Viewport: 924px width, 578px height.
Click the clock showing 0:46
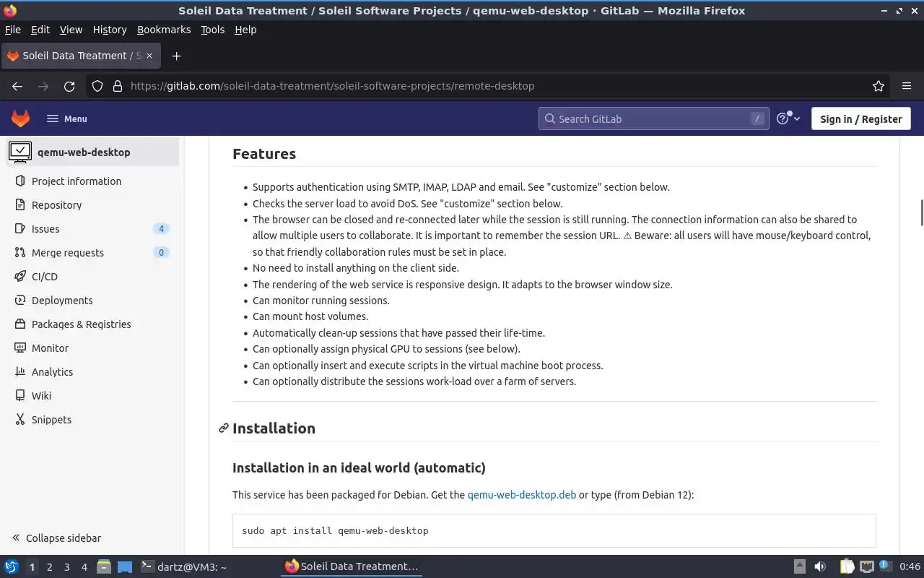point(910,567)
